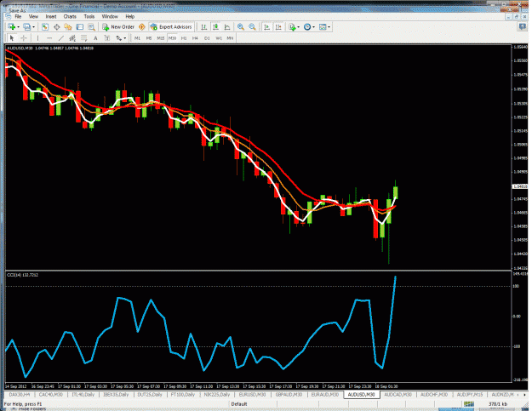This screenshot has width=532, height=411.
Task: Open the Tools menu
Action: point(89,17)
